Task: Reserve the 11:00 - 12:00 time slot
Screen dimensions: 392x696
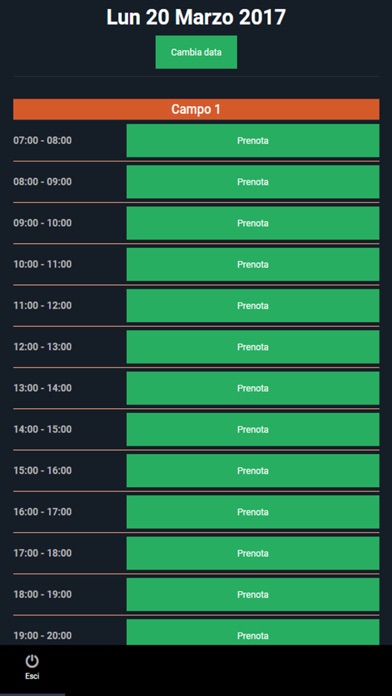Action: tap(253, 306)
